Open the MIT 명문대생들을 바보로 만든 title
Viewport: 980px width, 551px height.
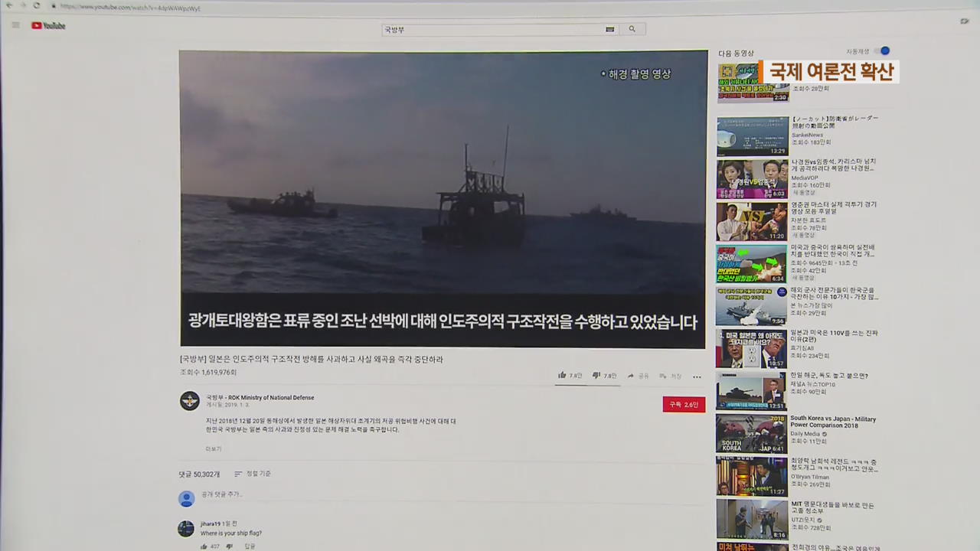(832, 508)
